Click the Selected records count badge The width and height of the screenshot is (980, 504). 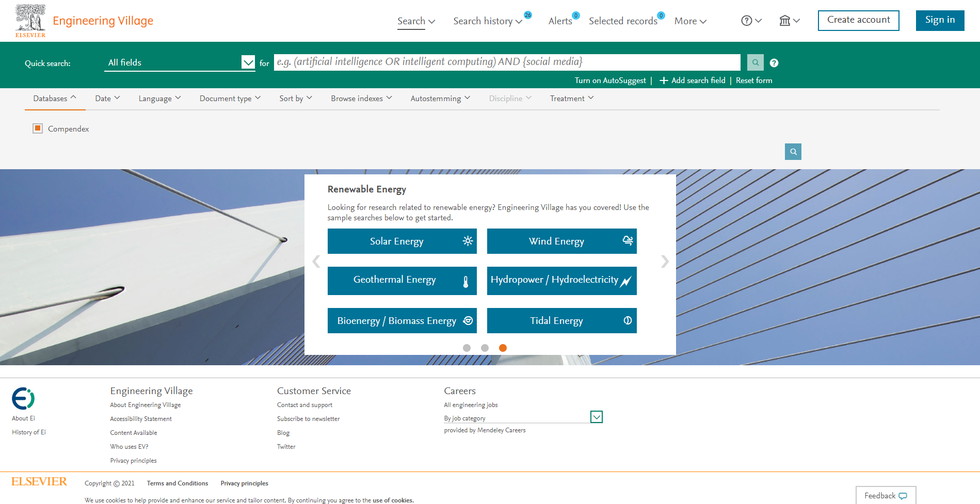[x=661, y=15]
